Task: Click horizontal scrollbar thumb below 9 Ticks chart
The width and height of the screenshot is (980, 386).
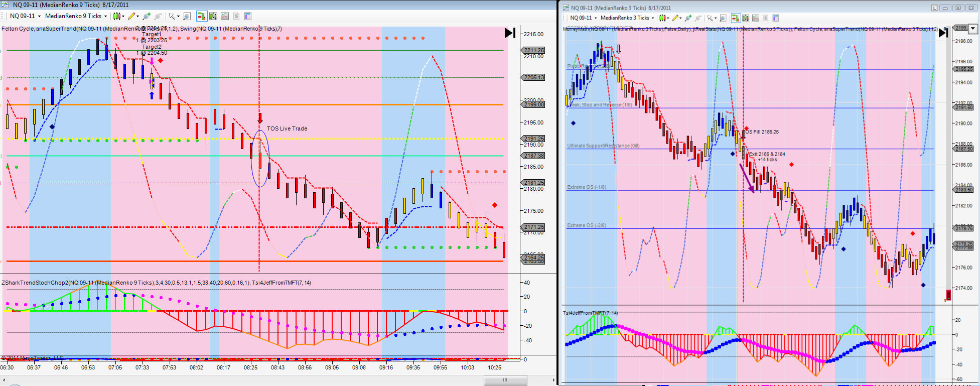Action: tap(505, 380)
